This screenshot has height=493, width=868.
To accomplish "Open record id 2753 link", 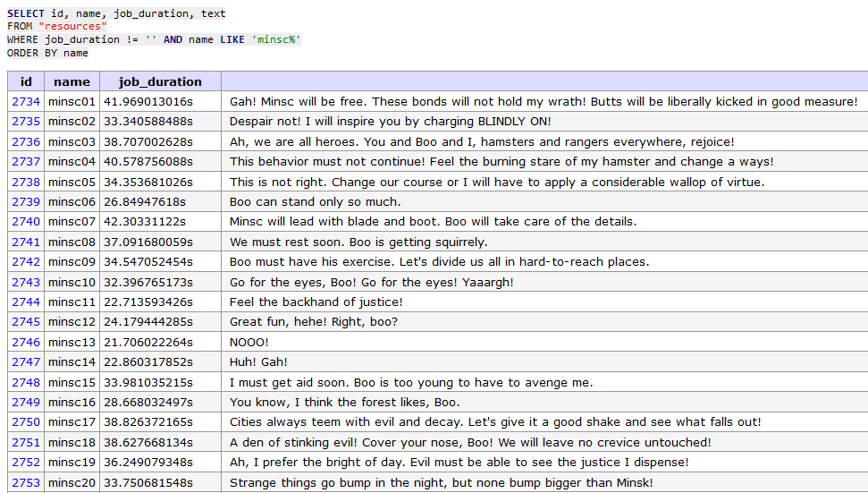I will [26, 483].
